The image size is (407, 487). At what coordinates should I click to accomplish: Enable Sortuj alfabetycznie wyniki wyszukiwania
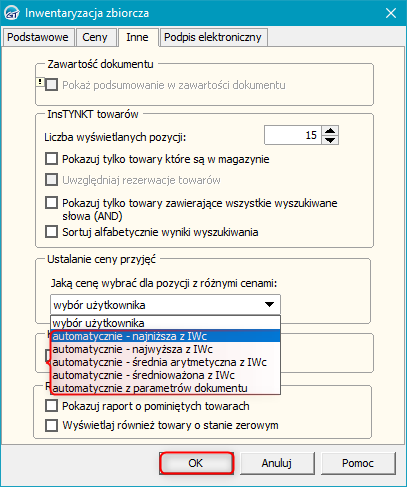(51, 231)
